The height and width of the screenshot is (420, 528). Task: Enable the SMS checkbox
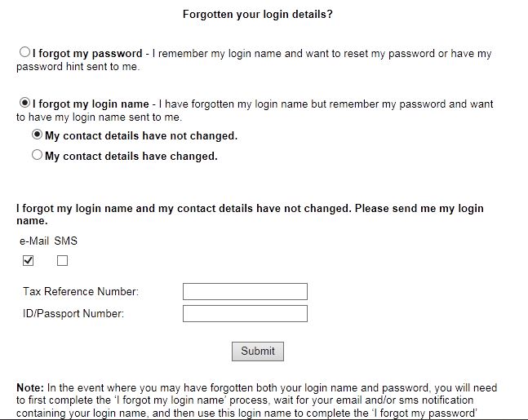pyautogui.click(x=63, y=261)
